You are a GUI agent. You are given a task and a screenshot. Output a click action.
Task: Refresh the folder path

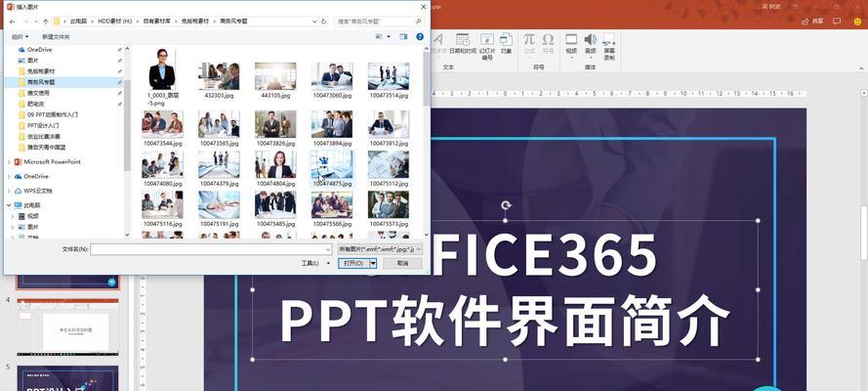pos(324,22)
